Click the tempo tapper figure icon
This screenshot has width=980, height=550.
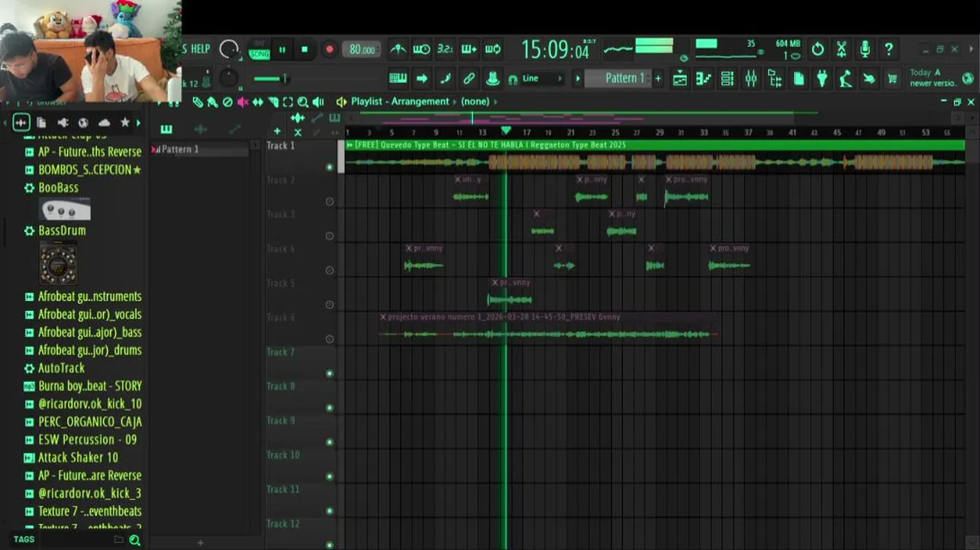click(x=846, y=79)
